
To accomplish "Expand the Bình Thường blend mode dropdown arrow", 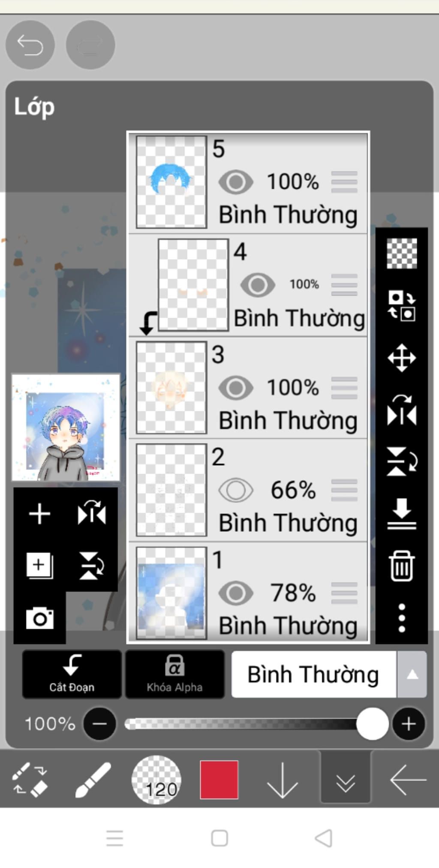I will click(412, 675).
